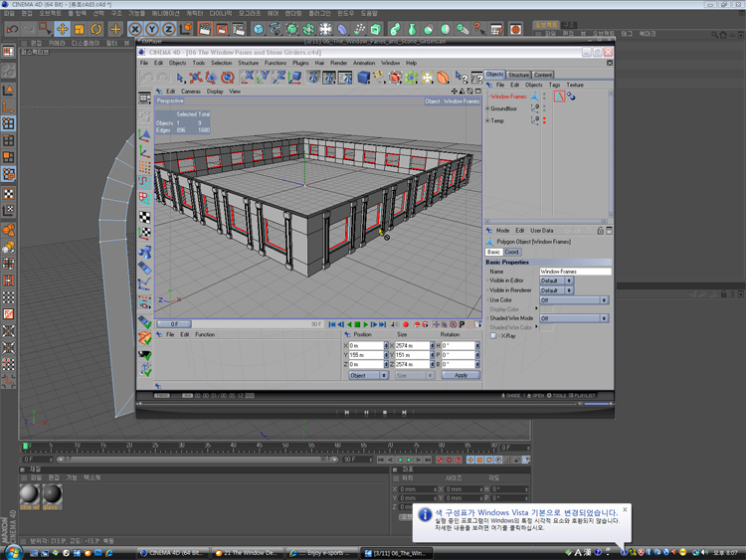Toggle X axis lock in main toolbar
The height and width of the screenshot is (560, 746).
click(135, 29)
